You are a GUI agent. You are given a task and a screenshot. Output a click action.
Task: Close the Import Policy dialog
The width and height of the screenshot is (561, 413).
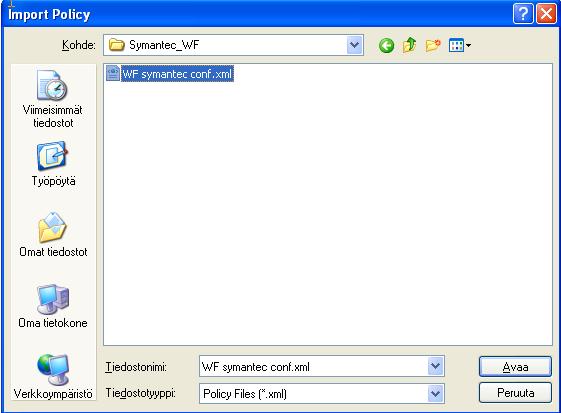pos(546,14)
